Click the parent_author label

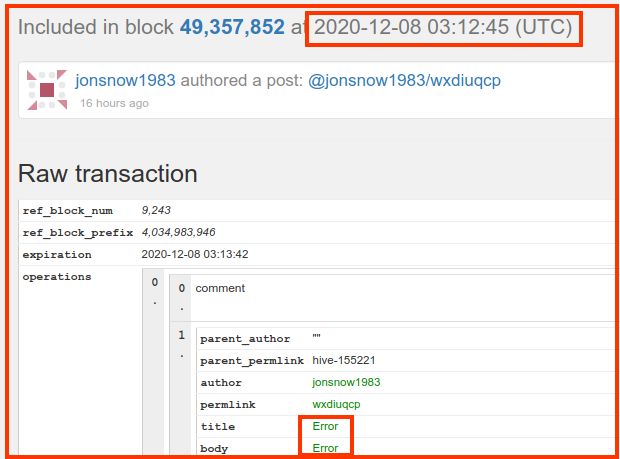tap(245, 339)
